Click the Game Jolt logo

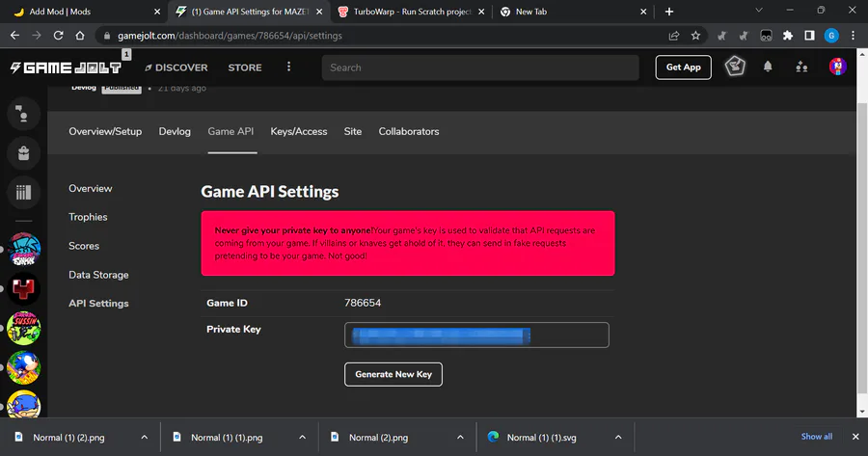[x=66, y=67]
